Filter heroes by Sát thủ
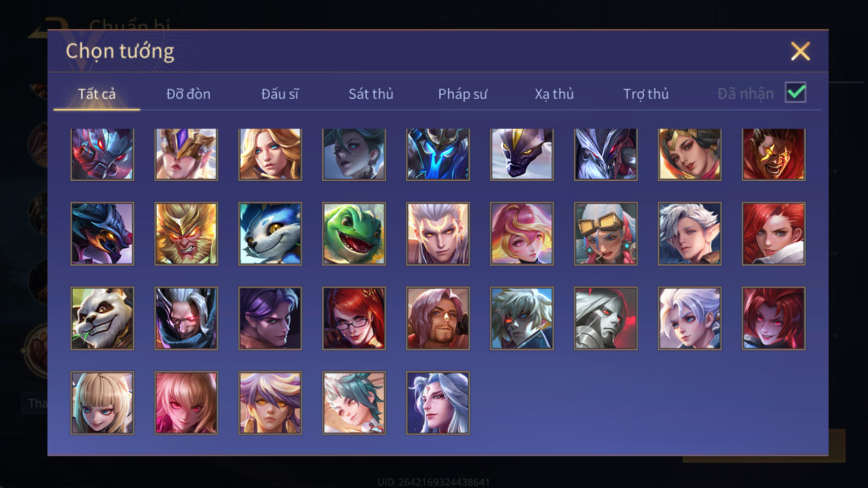The image size is (868, 488). 371,94
